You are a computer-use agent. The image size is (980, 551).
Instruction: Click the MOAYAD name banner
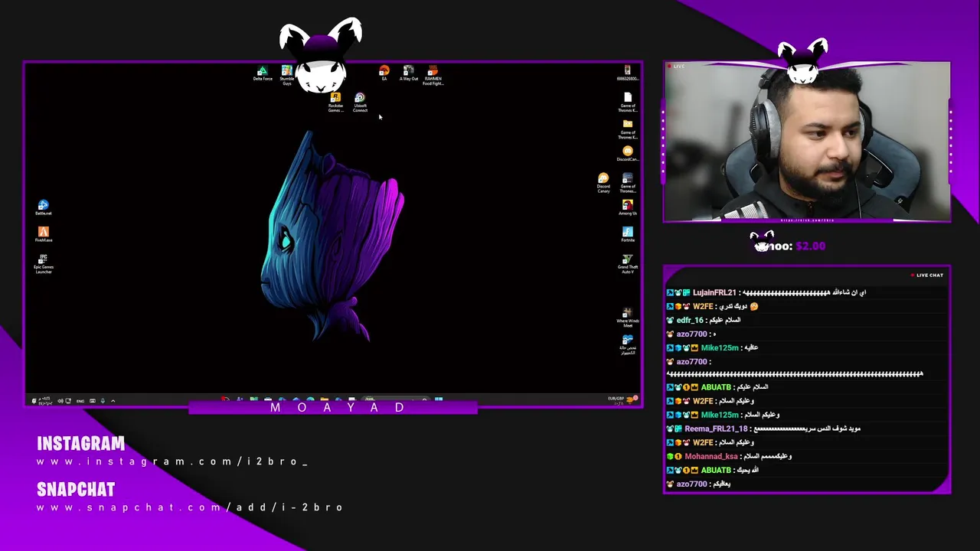[x=333, y=408]
